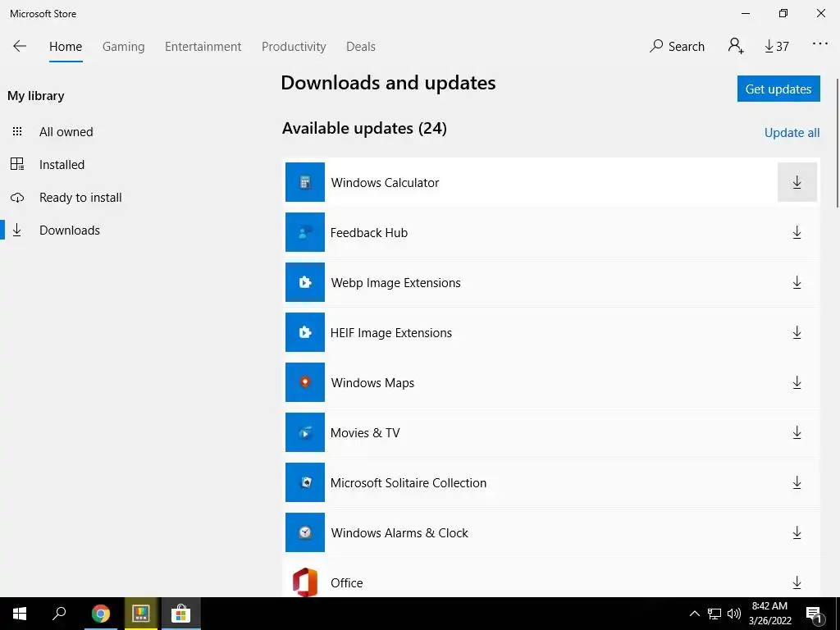This screenshot has width=840, height=630.
Task: Open the Windows Start menu
Action: tap(20, 614)
